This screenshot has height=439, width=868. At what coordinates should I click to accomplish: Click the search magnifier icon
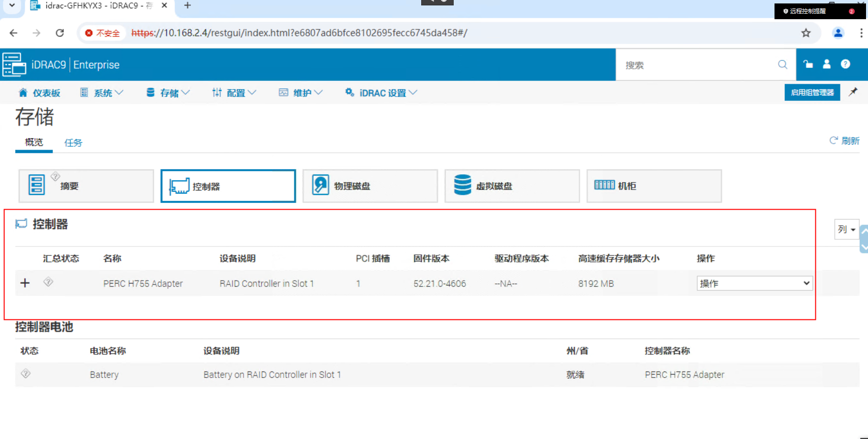click(x=782, y=64)
